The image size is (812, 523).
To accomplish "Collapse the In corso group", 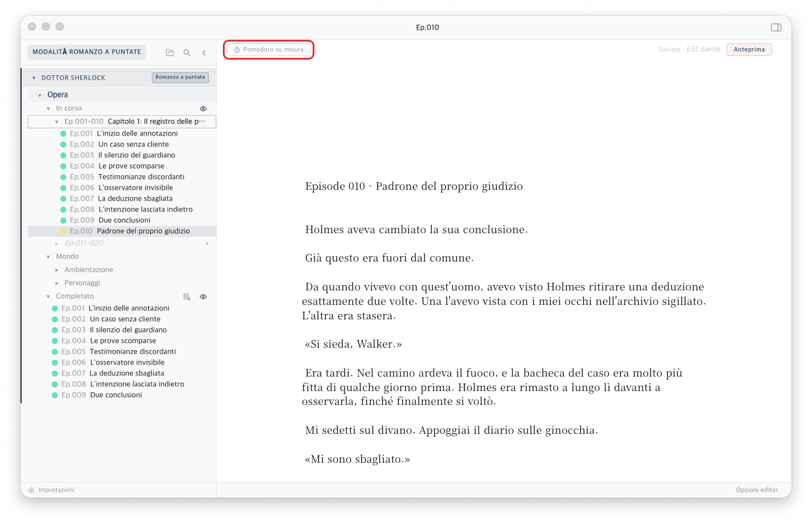I will 48,108.
